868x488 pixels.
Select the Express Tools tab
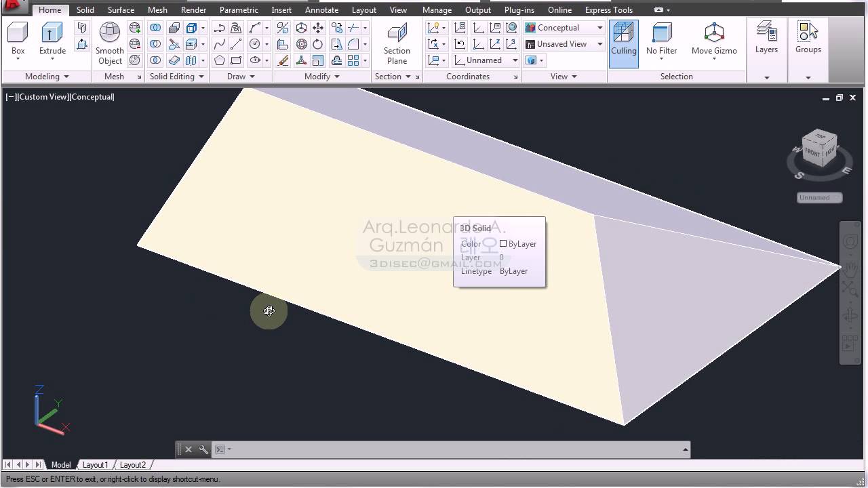click(608, 10)
